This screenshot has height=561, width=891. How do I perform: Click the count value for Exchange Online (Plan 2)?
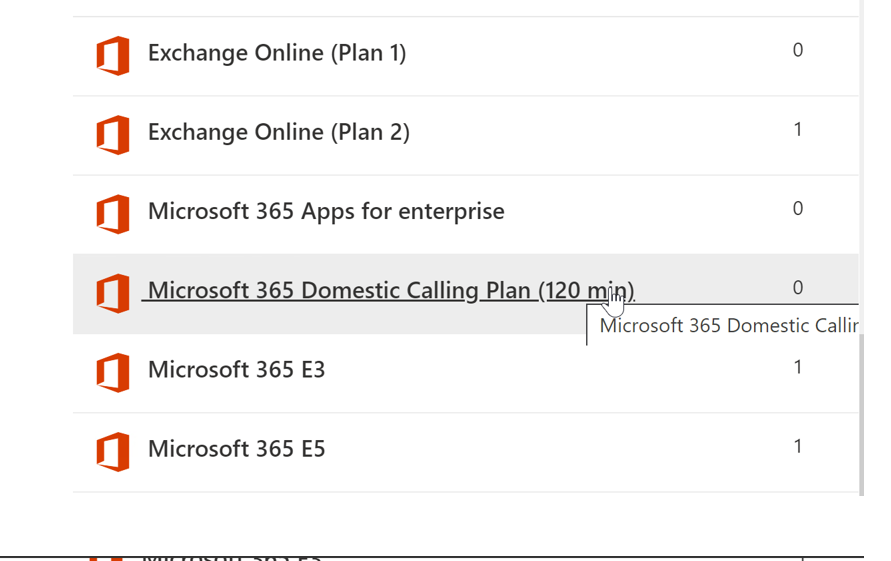coord(797,129)
